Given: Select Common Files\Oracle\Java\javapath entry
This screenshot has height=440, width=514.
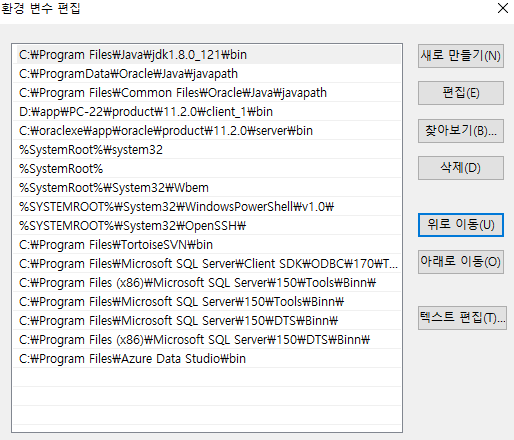Looking at the screenshot, I should 207,93.
